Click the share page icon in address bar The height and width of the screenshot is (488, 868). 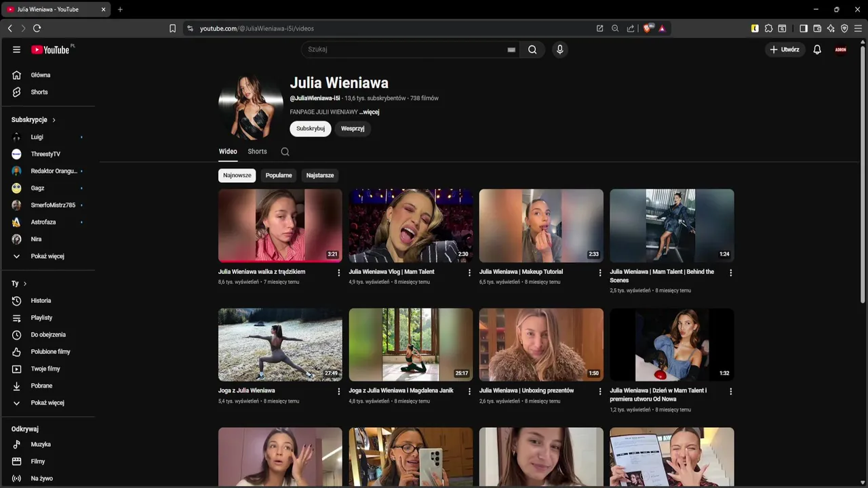tap(631, 28)
